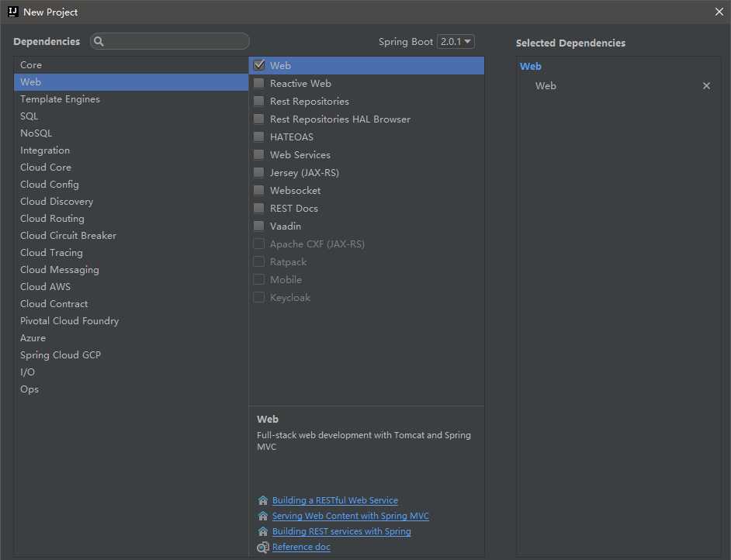Click the Web group header in Selected Dependencies
The height and width of the screenshot is (560, 731).
(x=531, y=66)
